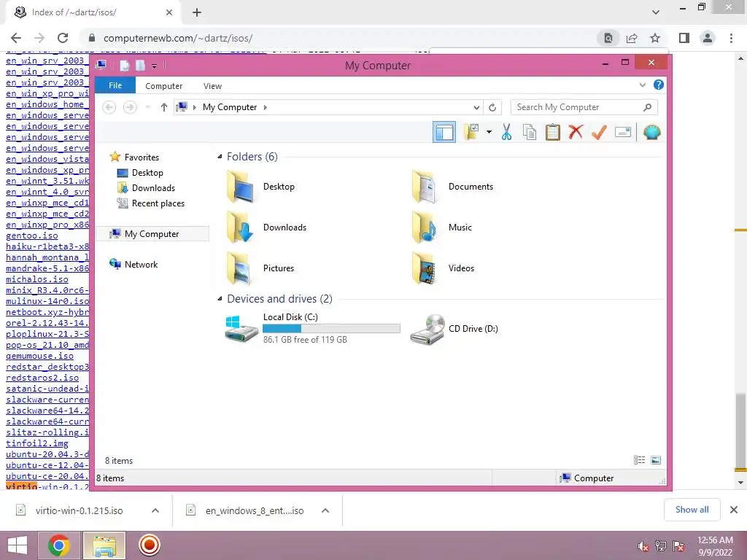Open the Windows Start button

[18, 545]
